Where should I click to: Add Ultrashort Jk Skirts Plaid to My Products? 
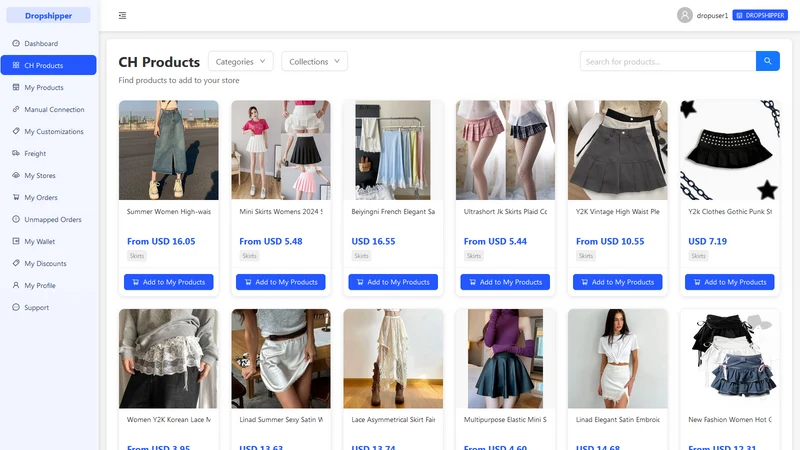point(505,282)
